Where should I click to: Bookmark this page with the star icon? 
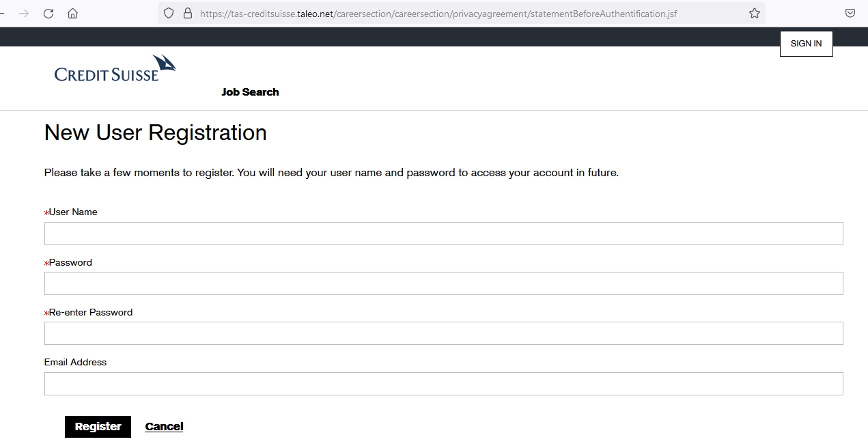(x=754, y=13)
